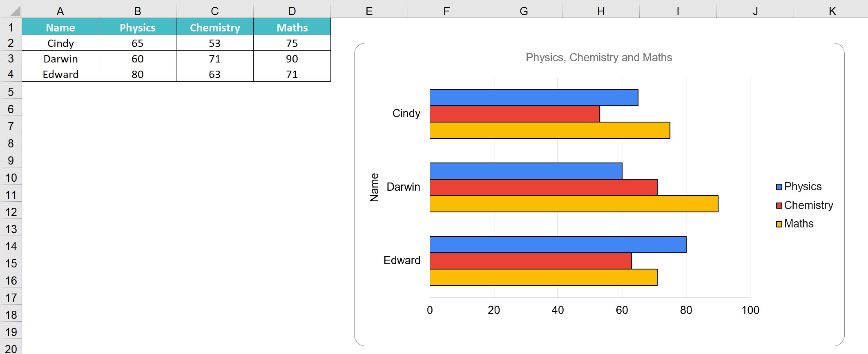Select the yellow Maths legend swatch

click(x=779, y=224)
